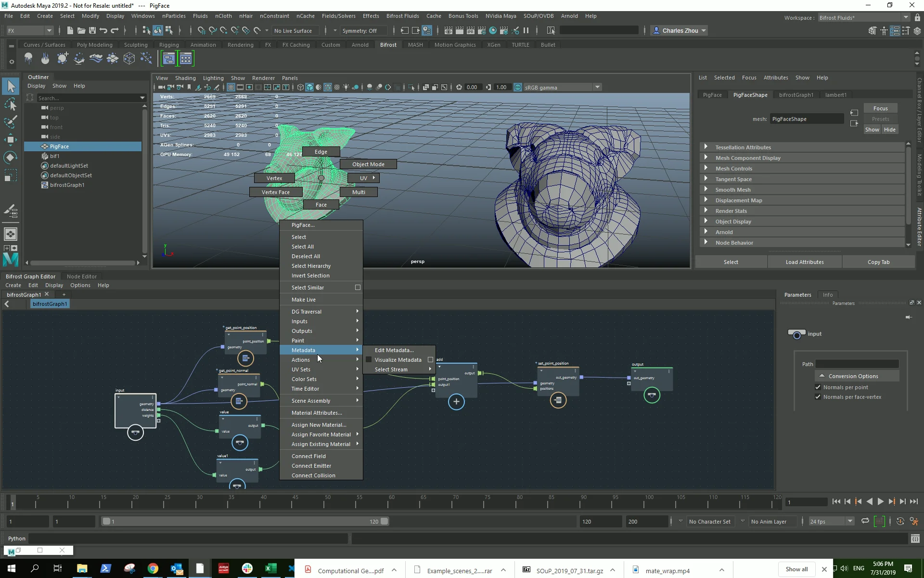Click the save scene icon in status line

click(x=92, y=31)
